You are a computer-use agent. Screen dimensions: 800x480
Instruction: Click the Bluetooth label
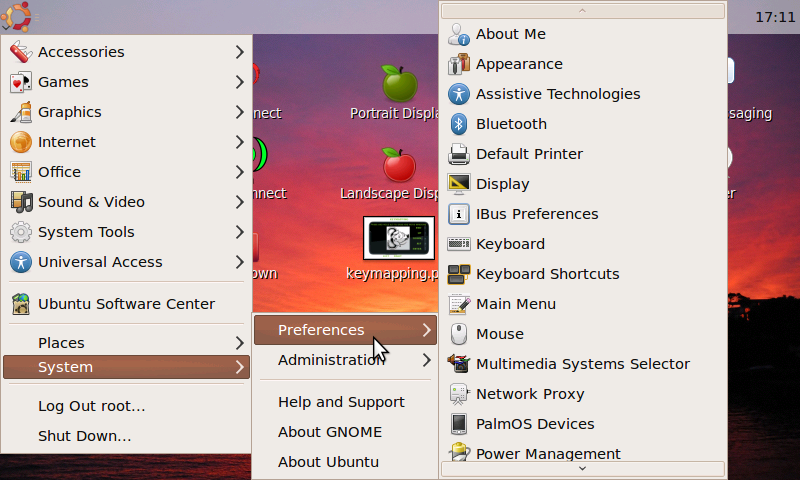click(x=511, y=124)
